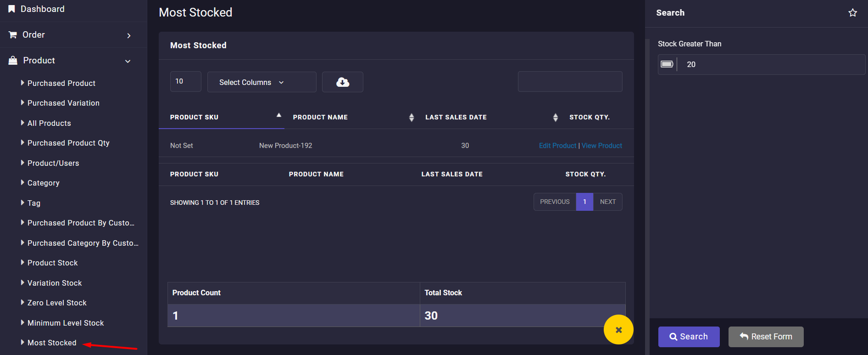The height and width of the screenshot is (355, 868).
Task: Click the cloud download export icon
Action: pyautogui.click(x=342, y=82)
